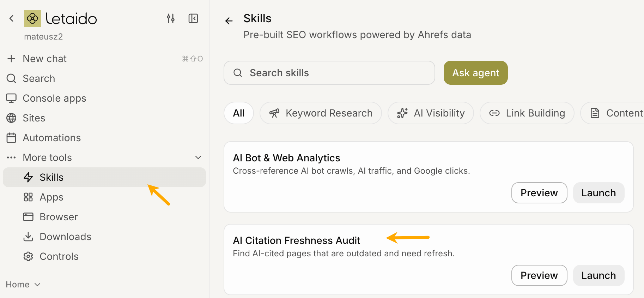Click the Browser window icon
This screenshot has height=298, width=644.
pyautogui.click(x=28, y=217)
